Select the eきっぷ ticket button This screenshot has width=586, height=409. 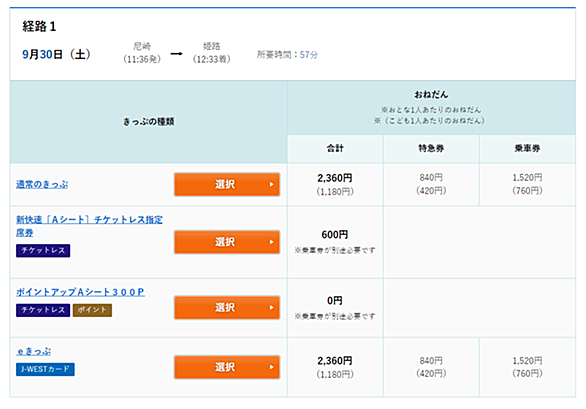tap(227, 367)
